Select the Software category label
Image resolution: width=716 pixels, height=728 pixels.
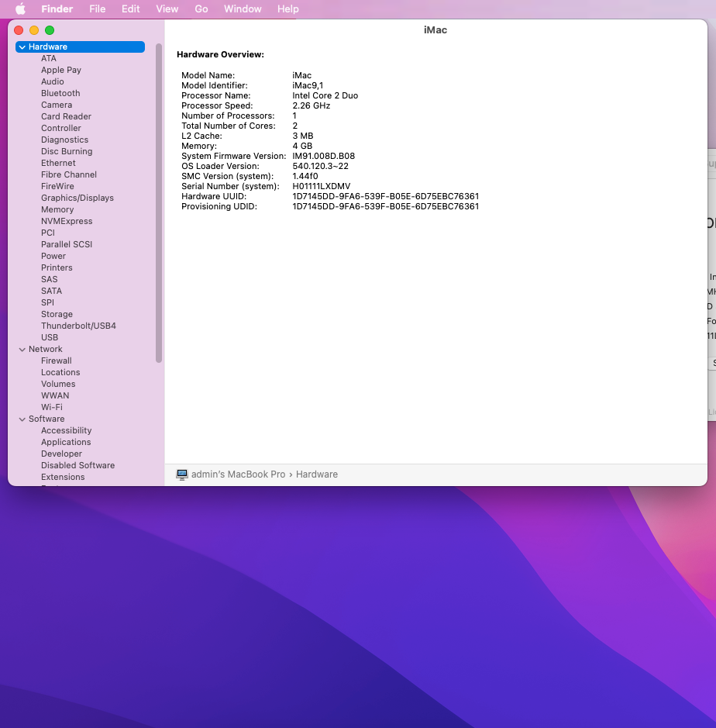tap(46, 419)
